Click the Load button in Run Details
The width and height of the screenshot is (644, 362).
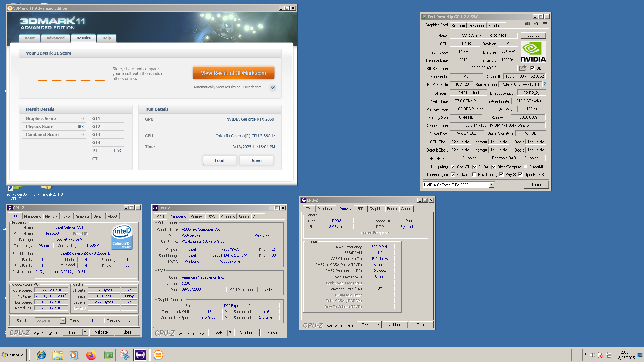[x=220, y=161]
